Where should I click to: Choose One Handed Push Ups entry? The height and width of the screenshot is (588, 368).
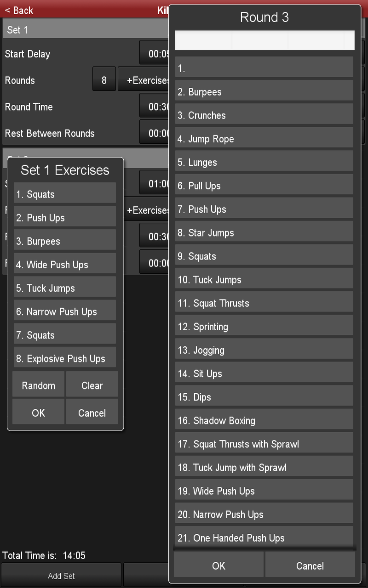click(x=264, y=537)
